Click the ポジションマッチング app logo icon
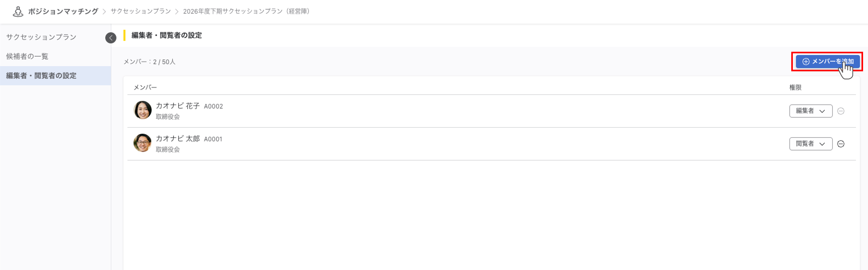This screenshot has width=868, height=270. 18,11
